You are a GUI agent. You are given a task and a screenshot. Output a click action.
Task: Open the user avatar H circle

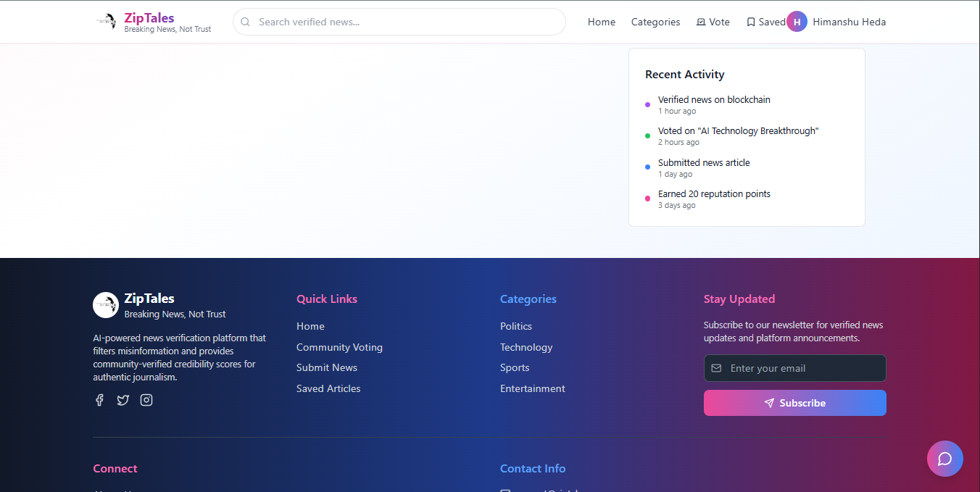tap(797, 22)
